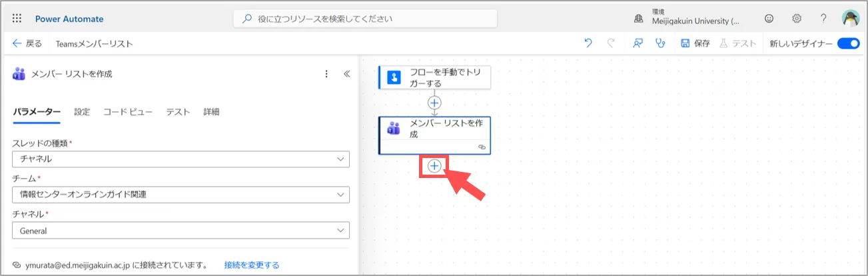This screenshot has height=276, width=868.
Task: Open the チーム dropdown
Action: pos(181,195)
